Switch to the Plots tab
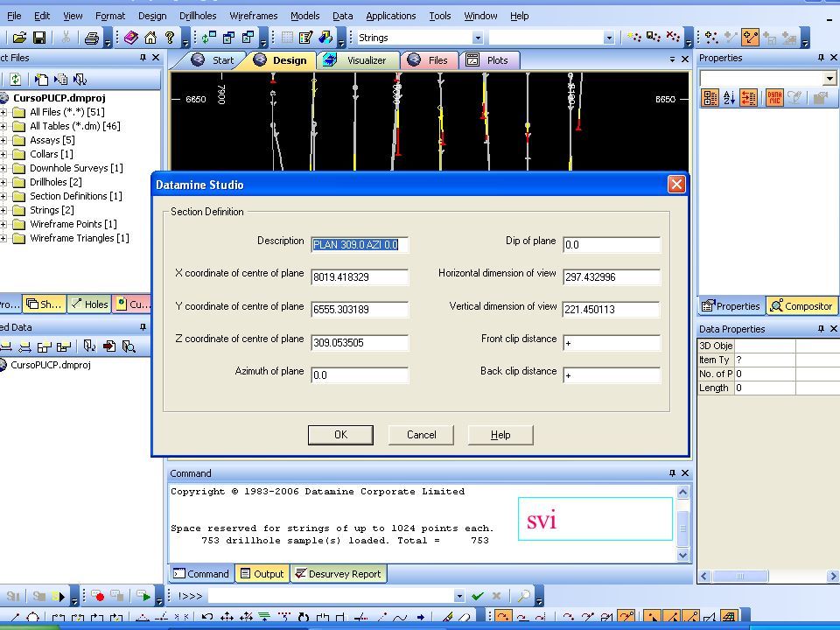 tap(489, 60)
